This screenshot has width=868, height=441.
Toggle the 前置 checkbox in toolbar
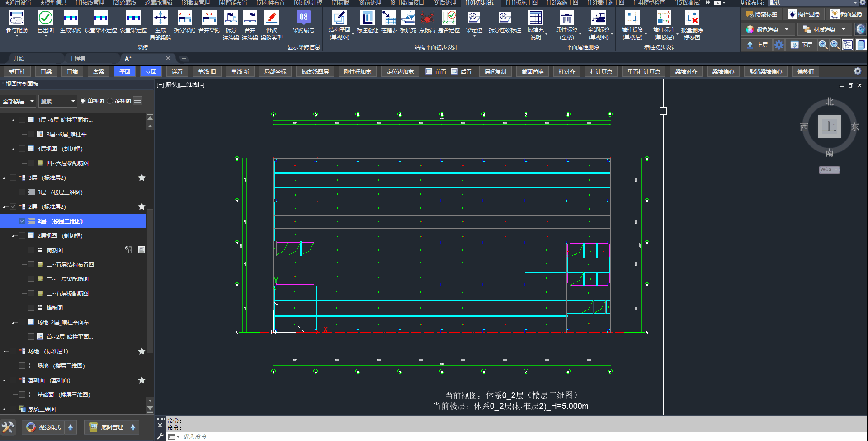coord(429,71)
